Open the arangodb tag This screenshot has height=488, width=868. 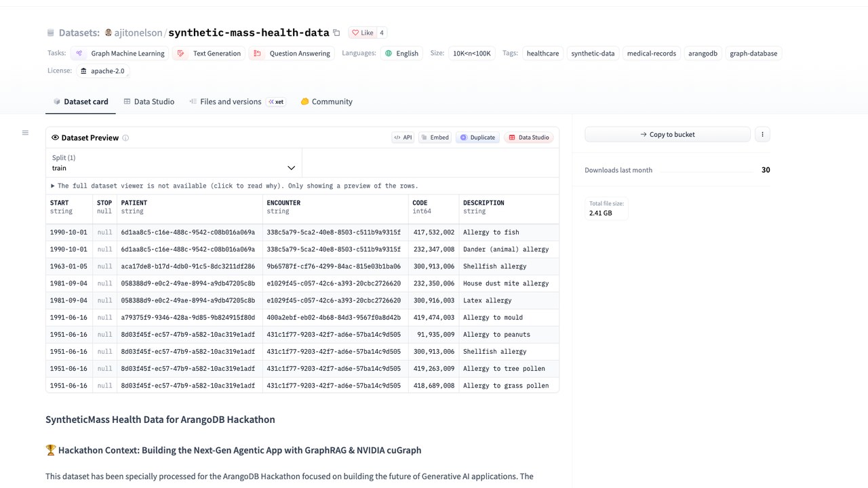[x=703, y=54]
